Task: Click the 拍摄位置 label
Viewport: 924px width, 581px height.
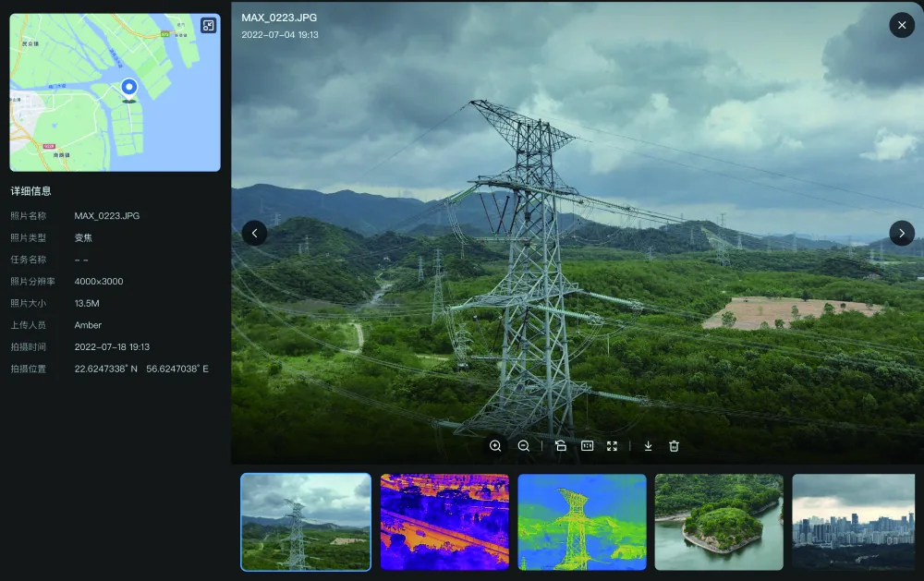Action: click(x=29, y=369)
